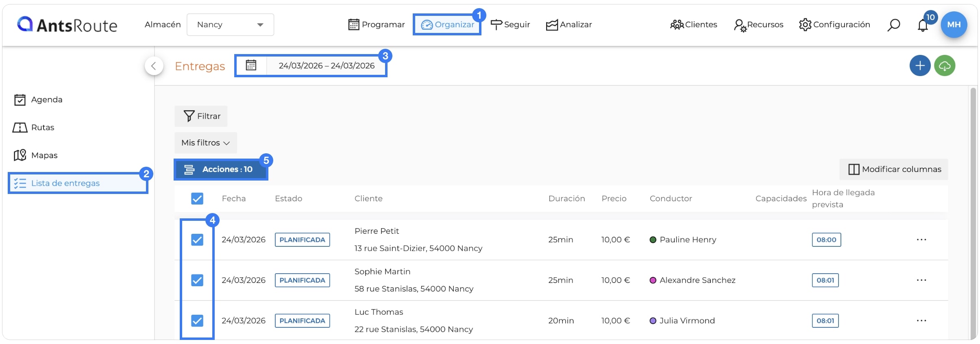Open the Acciones : 10 menu
Viewport: 980px width, 344px height.
[221, 170]
